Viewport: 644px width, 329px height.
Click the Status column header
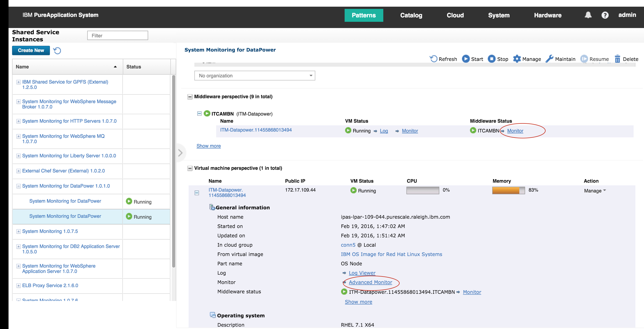[x=147, y=67]
